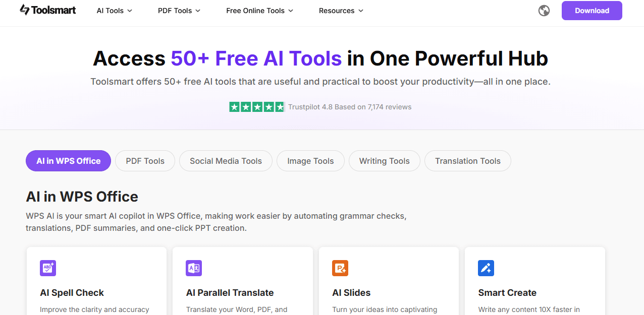Expand the AI Tools menu
644x315 pixels.
(115, 11)
